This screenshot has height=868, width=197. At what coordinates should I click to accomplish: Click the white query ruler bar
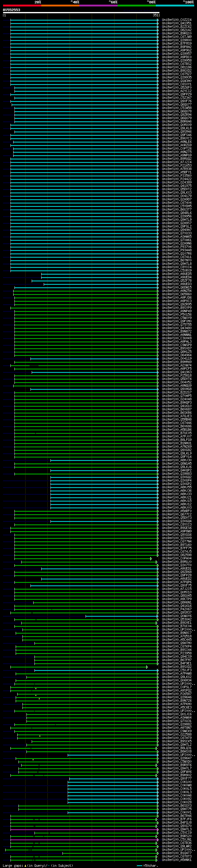coord(81,12)
